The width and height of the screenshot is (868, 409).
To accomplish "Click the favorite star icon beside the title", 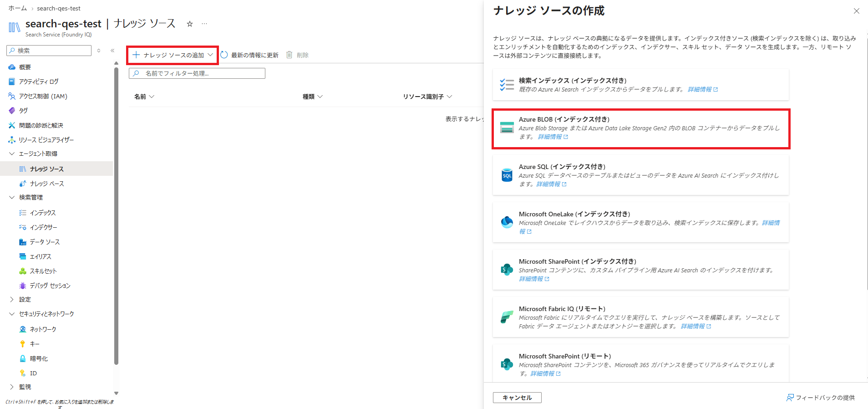I will (x=190, y=24).
